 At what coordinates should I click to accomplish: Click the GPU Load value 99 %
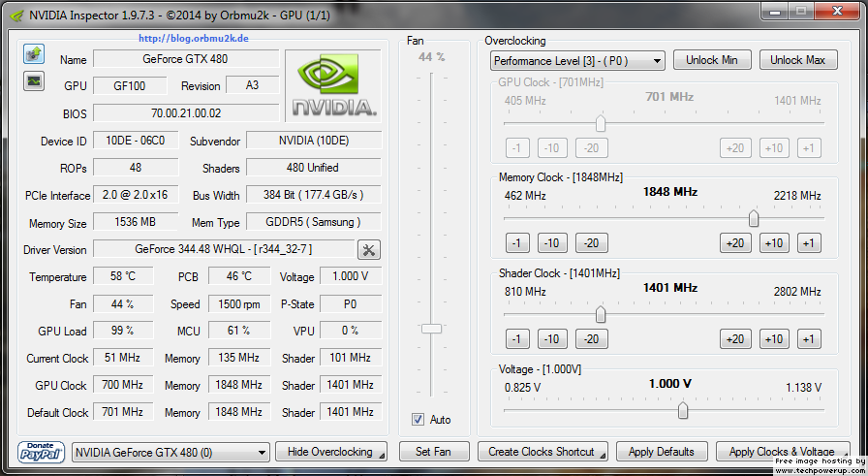click(x=122, y=331)
